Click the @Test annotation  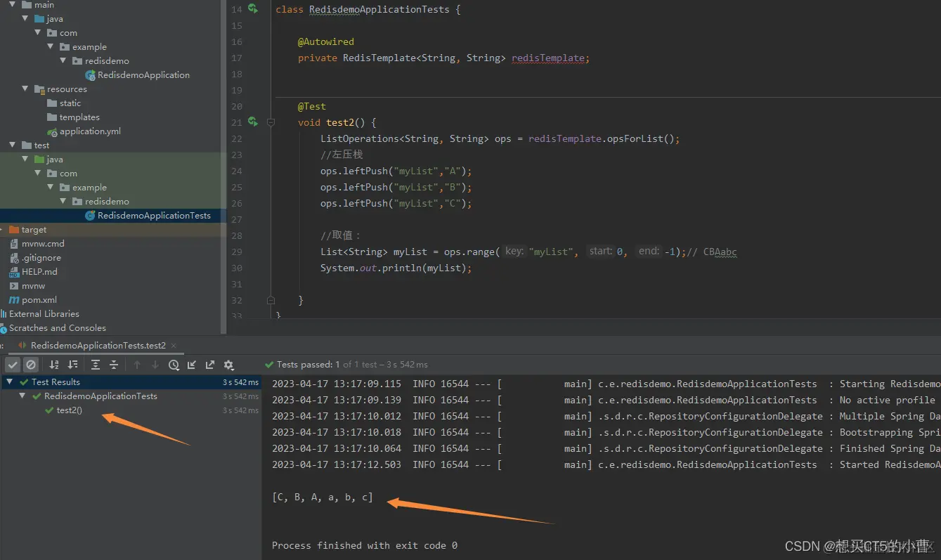(x=312, y=107)
